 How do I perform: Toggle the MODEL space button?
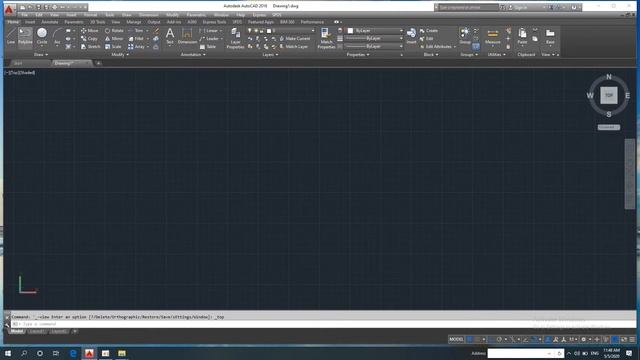point(456,339)
